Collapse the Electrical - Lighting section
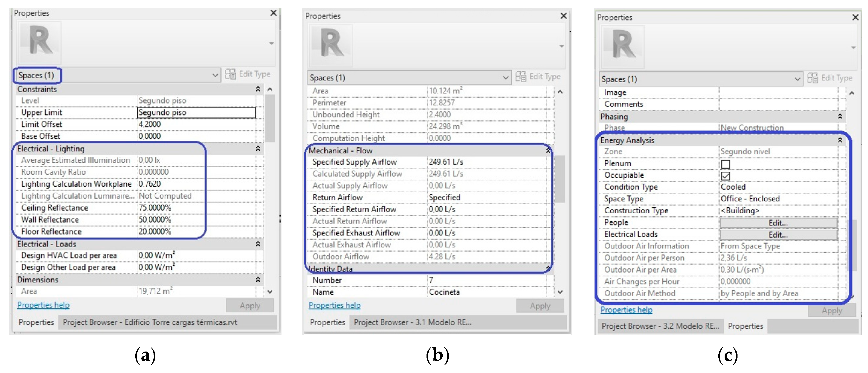Screen dimensions: 868x373 pos(258,148)
